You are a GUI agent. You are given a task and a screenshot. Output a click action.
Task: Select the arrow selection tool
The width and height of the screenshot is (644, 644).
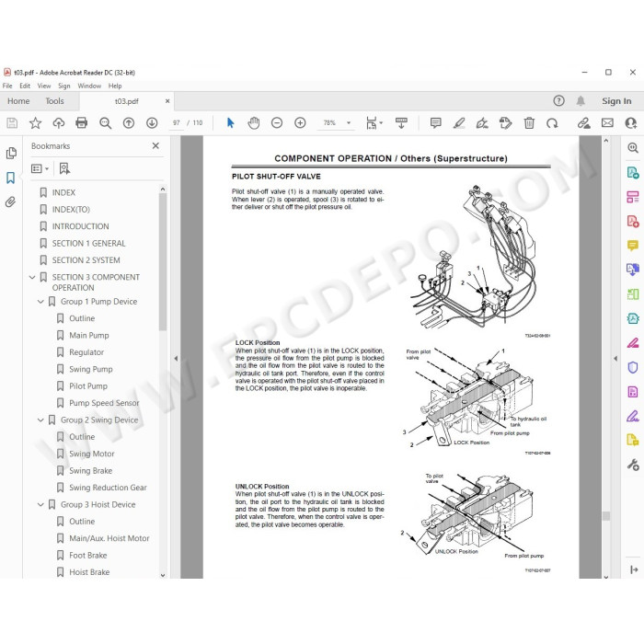[230, 122]
